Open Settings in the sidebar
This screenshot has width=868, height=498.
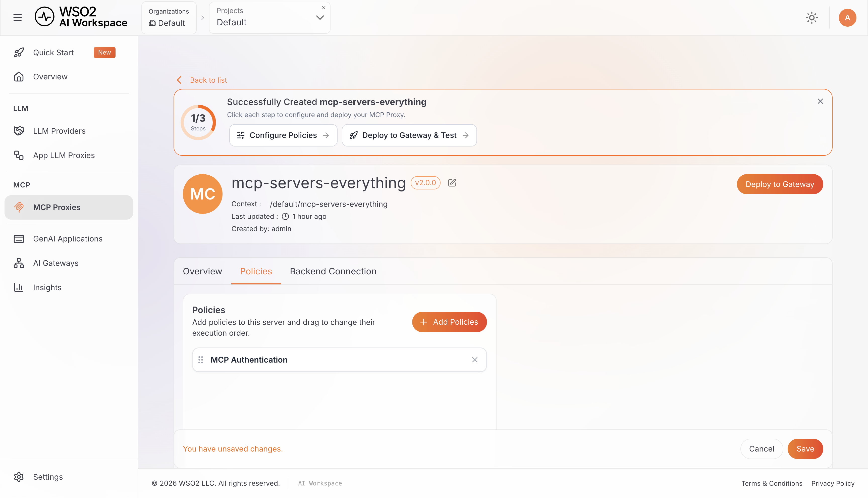(x=69, y=477)
